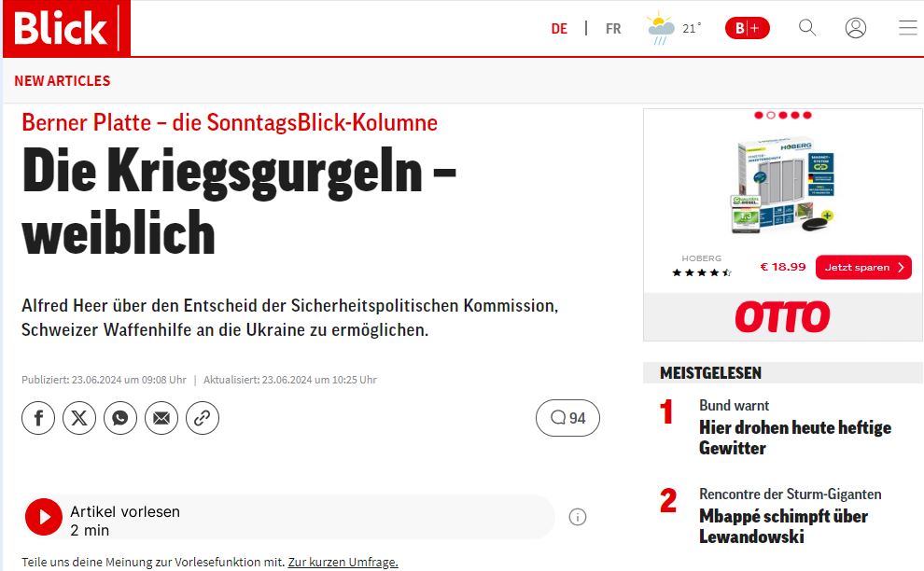Select second dot in ad carousel
Viewport: 924px width, 571px height.
(771, 115)
